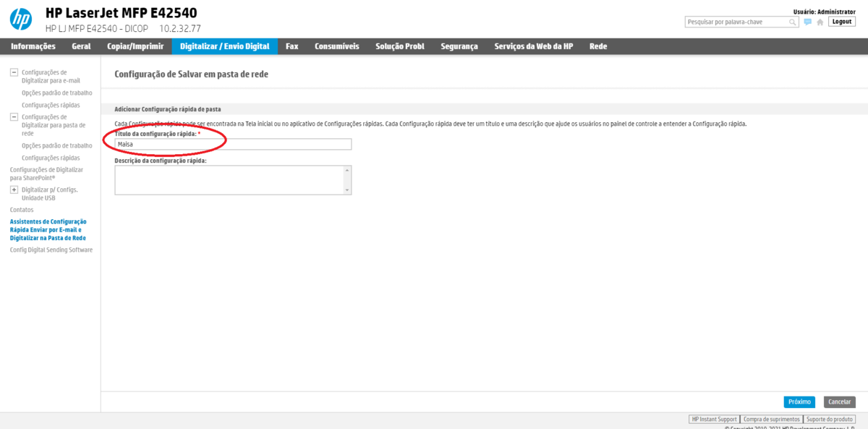Collapse Configurações de Digitalizar para pasta de rede

[14, 116]
